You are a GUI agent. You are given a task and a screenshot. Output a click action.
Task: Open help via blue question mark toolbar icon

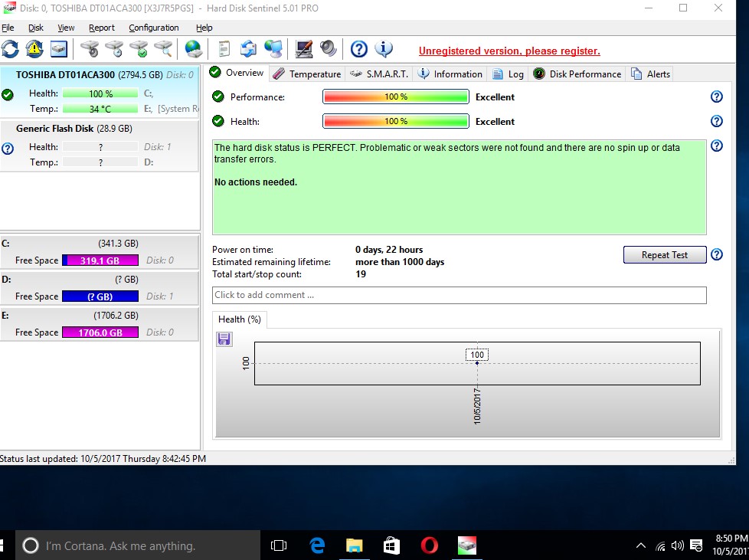(359, 50)
